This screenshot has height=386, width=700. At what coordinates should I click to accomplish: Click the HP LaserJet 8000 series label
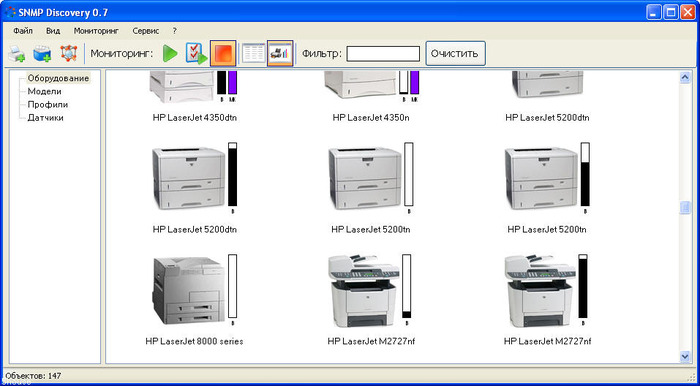tap(194, 341)
